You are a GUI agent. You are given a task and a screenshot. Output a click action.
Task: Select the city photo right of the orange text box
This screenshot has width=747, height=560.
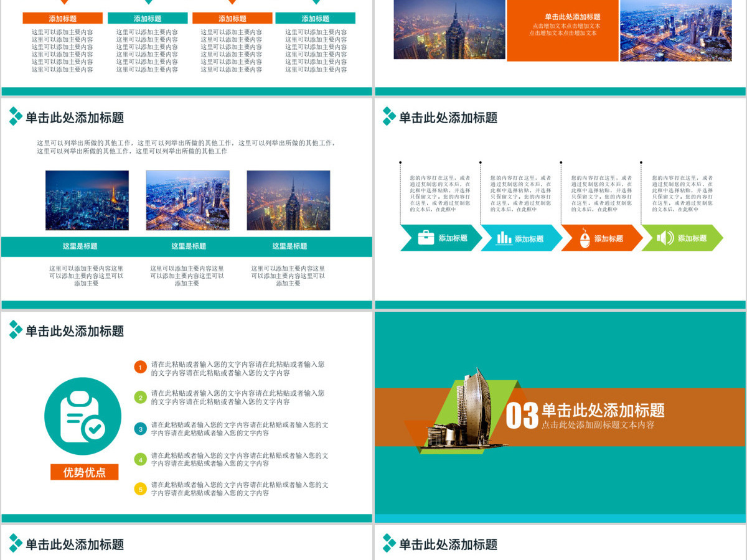(676, 30)
